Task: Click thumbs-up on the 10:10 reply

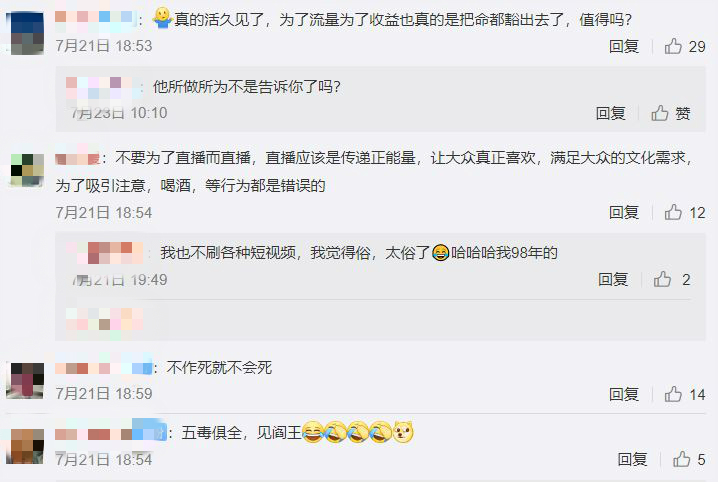Action: click(671, 113)
